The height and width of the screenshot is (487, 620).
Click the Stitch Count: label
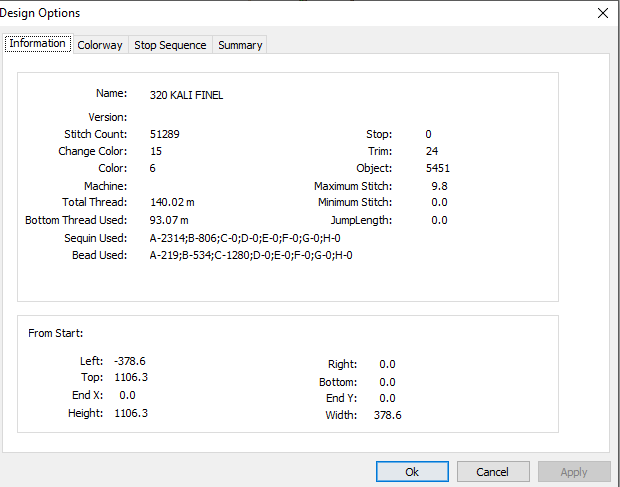coord(96,134)
